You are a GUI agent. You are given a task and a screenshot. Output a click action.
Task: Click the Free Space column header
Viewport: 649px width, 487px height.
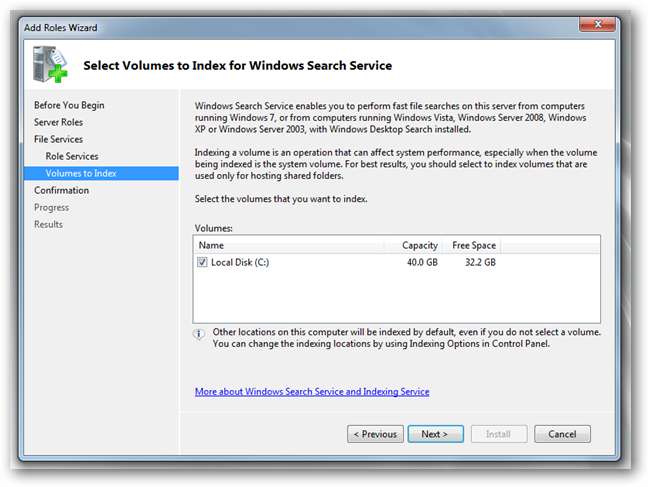pos(473,245)
